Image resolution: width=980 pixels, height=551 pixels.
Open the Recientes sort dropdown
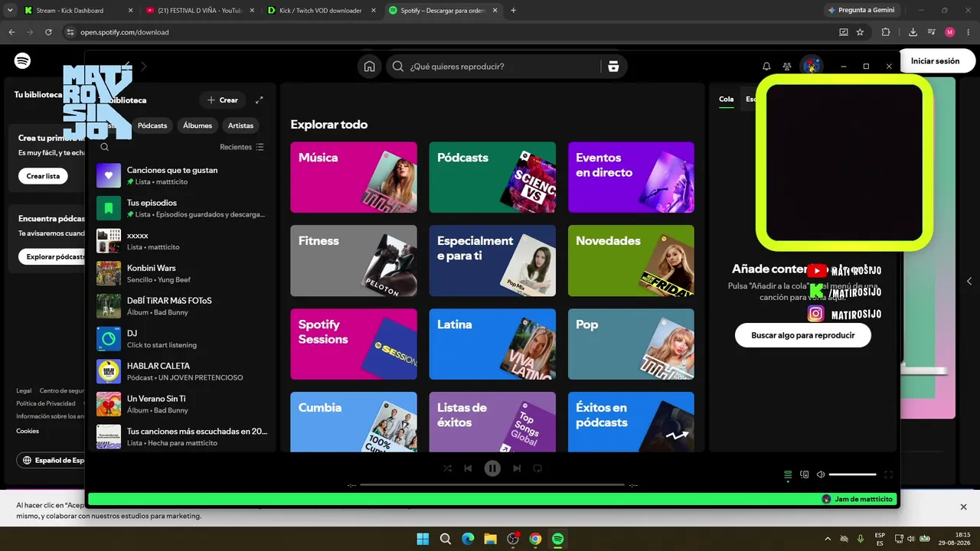coord(242,147)
